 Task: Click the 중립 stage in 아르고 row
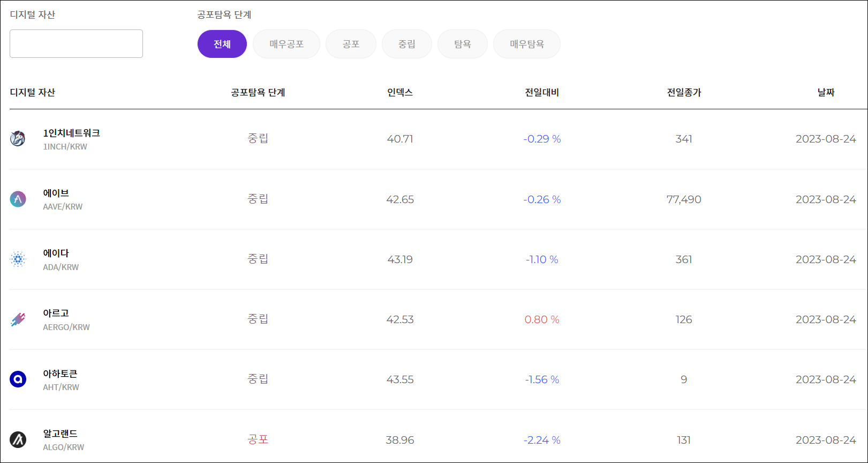[258, 319]
